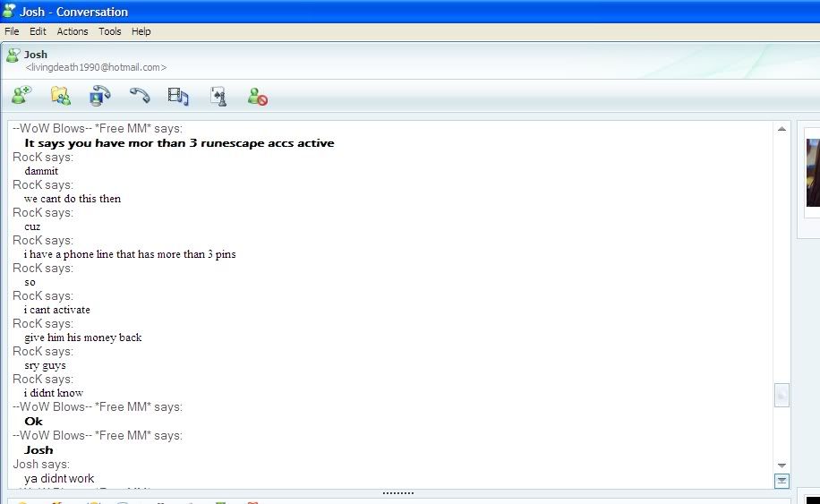Viewport: 820px width, 504px height.
Task: Block this contact icon
Action: (x=257, y=96)
